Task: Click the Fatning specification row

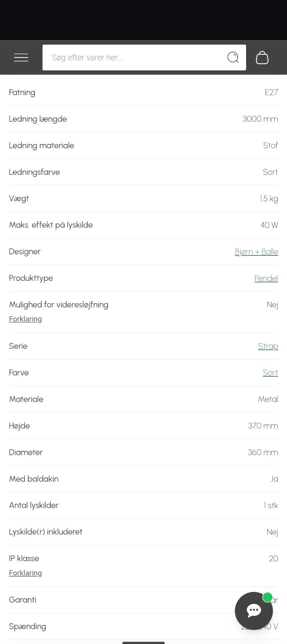Action: [143, 92]
